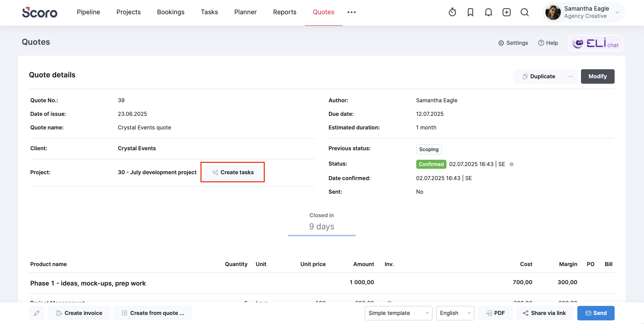Click the Send button
Viewport: 644px width, 324px height.
pos(596,313)
